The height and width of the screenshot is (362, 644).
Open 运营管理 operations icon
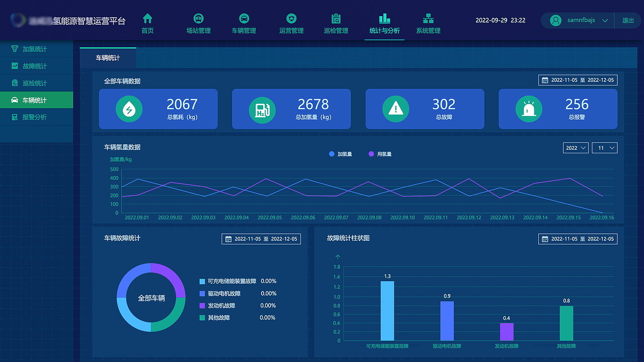point(291,19)
